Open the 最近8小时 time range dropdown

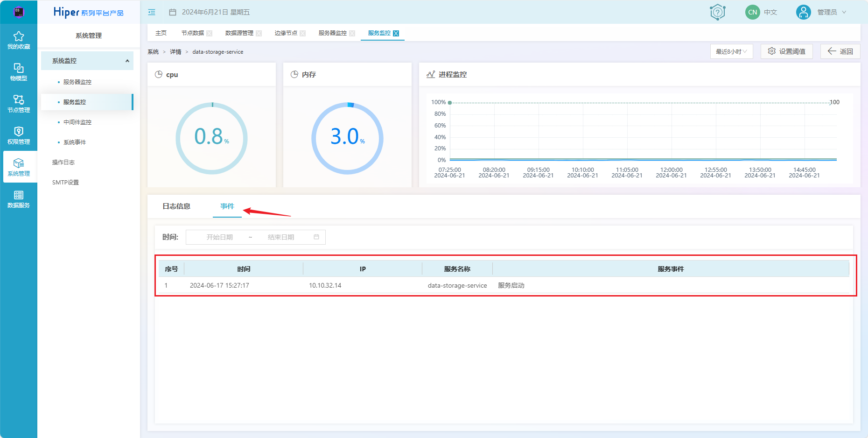click(x=731, y=51)
